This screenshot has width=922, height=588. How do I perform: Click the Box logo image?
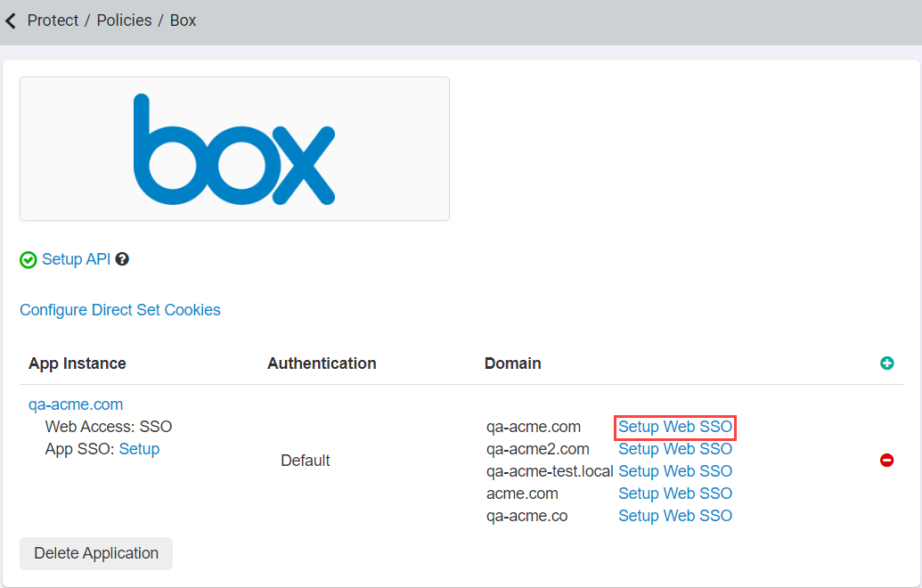point(234,148)
